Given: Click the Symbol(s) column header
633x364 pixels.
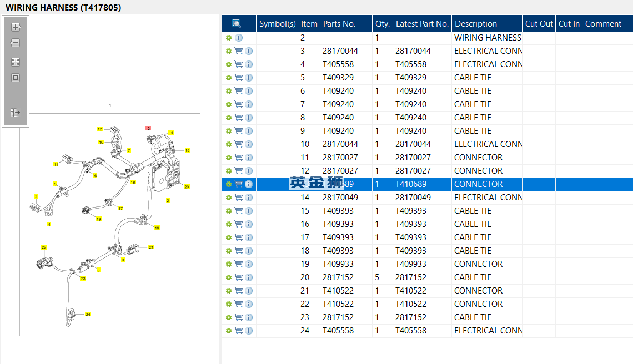Looking at the screenshot, I should [277, 23].
